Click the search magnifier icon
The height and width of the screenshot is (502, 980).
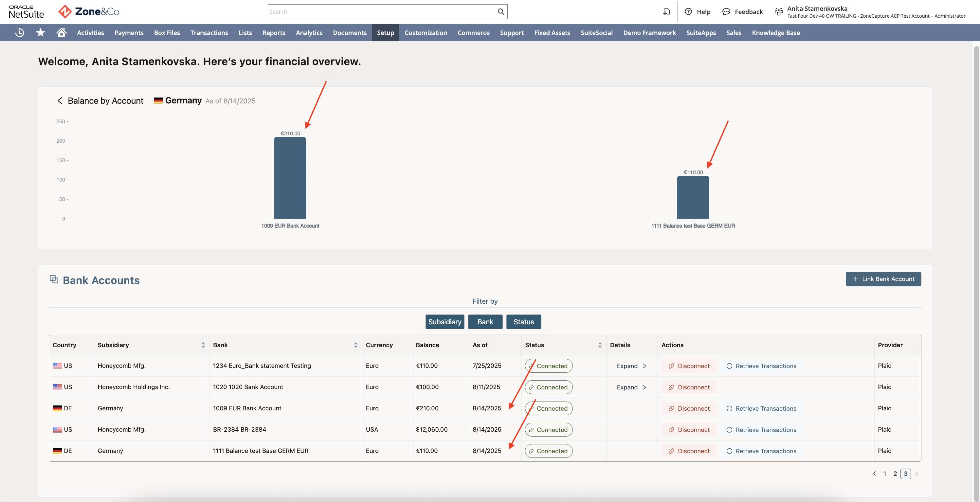(501, 12)
